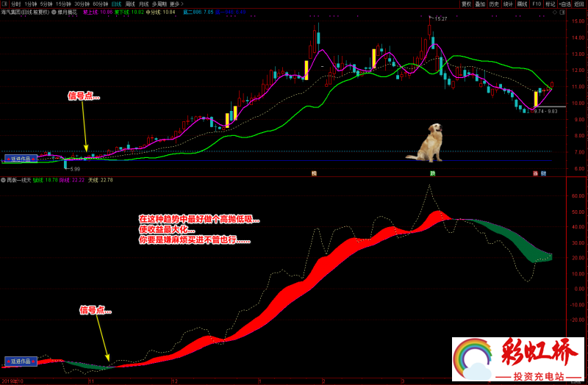This screenshot has width=588, height=385.
Task: Click the 15.00 price axis label
Action: click(x=578, y=21)
